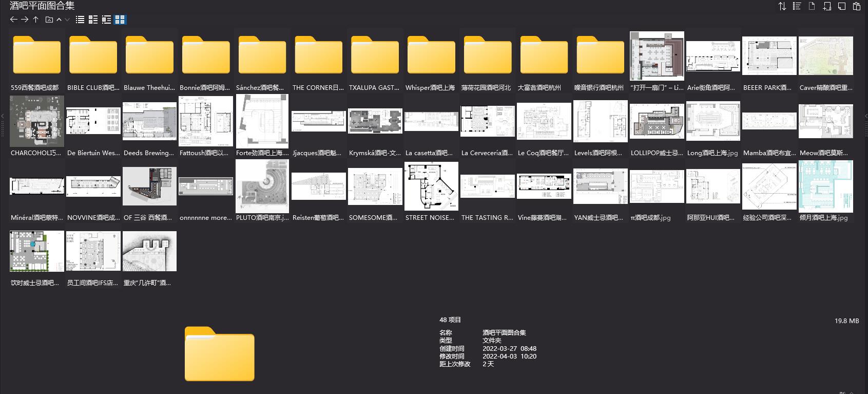Select the BEEER PARK酒 plan thumbnail
The height and width of the screenshot is (394, 868).
pyautogui.click(x=769, y=56)
